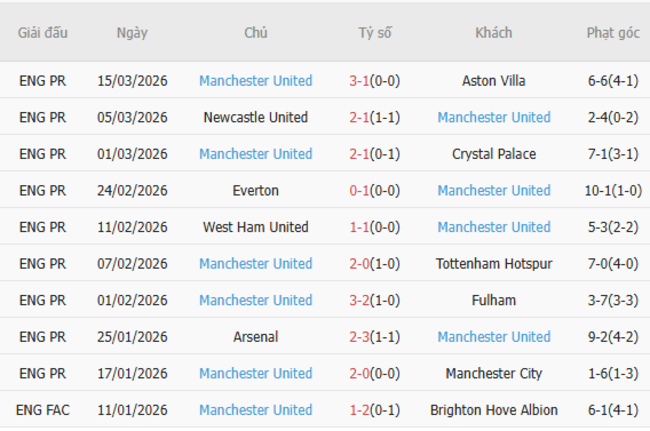650x431 pixels.
Task: Click the 1-2 score in FAC match
Action: point(360,410)
